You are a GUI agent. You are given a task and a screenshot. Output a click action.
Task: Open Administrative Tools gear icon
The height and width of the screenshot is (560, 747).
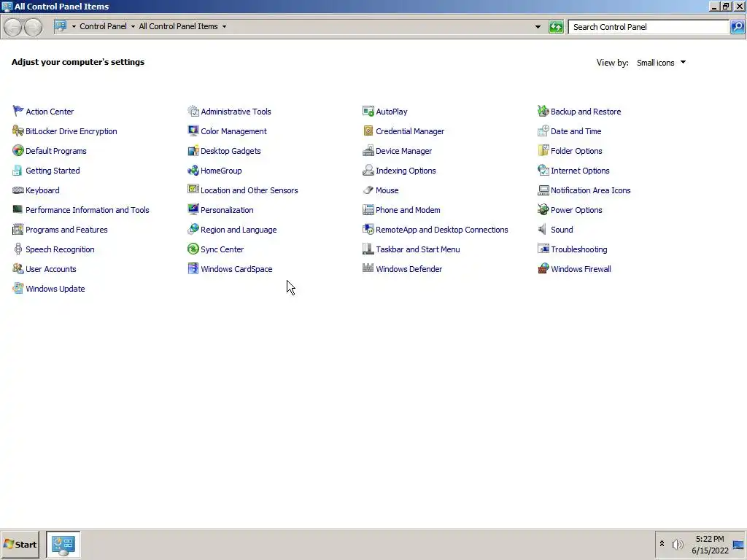coord(193,111)
